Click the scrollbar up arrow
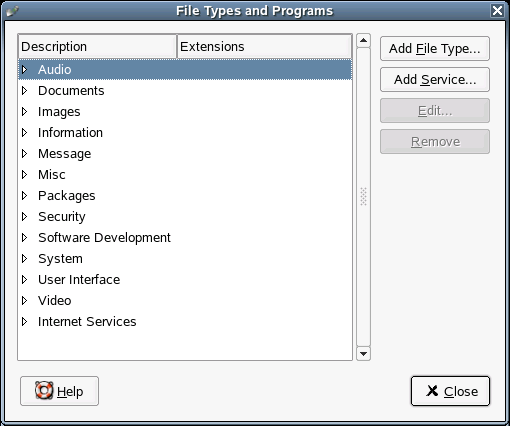This screenshot has height=426, width=510. tap(363, 41)
